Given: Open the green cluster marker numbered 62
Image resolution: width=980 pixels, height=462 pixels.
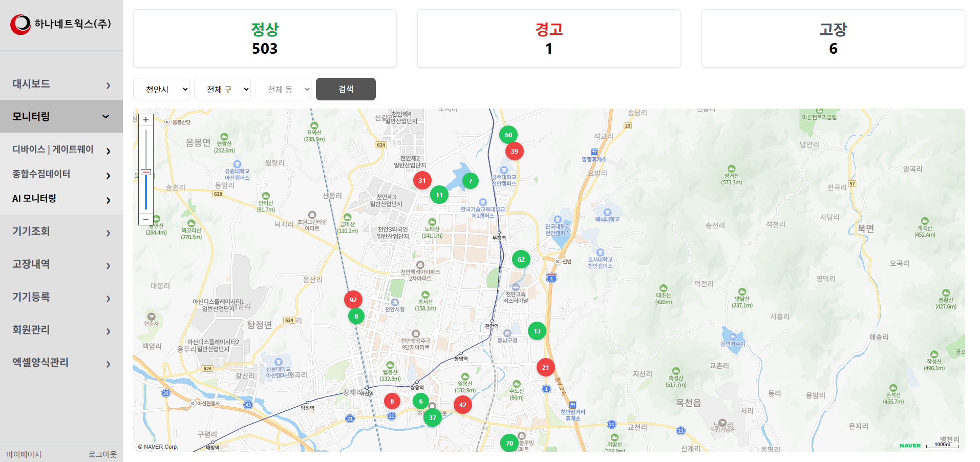Looking at the screenshot, I should click(x=521, y=259).
